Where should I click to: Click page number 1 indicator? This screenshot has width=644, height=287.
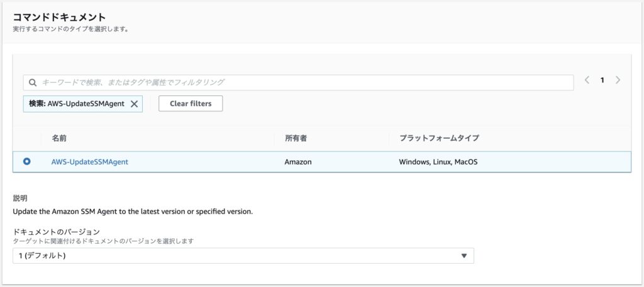602,81
